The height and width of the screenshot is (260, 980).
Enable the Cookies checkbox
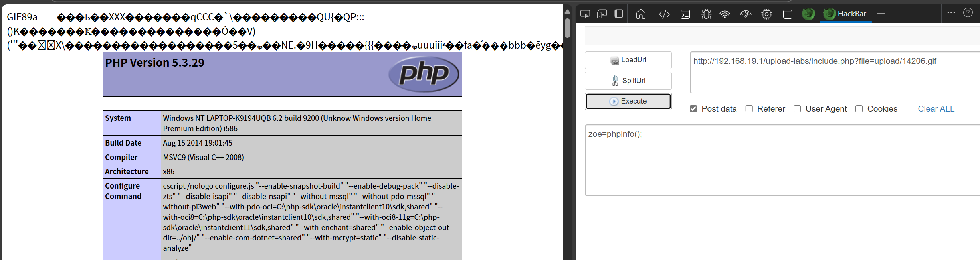tap(859, 109)
